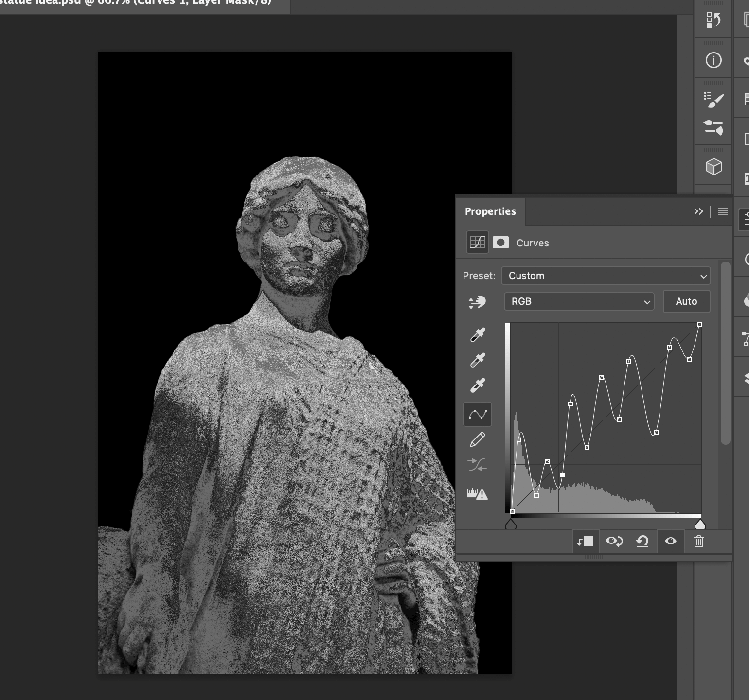
Task: Toggle Curves layer visibility eye
Action: click(x=670, y=541)
